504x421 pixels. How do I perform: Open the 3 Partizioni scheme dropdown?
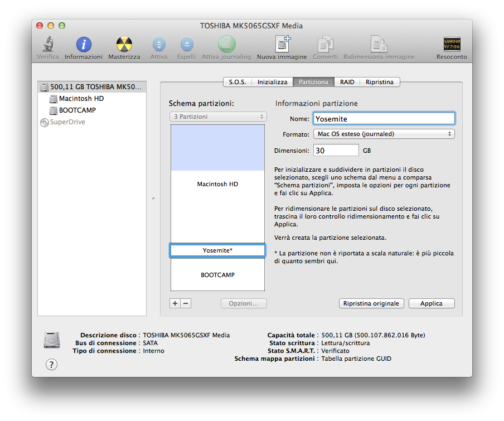click(218, 117)
